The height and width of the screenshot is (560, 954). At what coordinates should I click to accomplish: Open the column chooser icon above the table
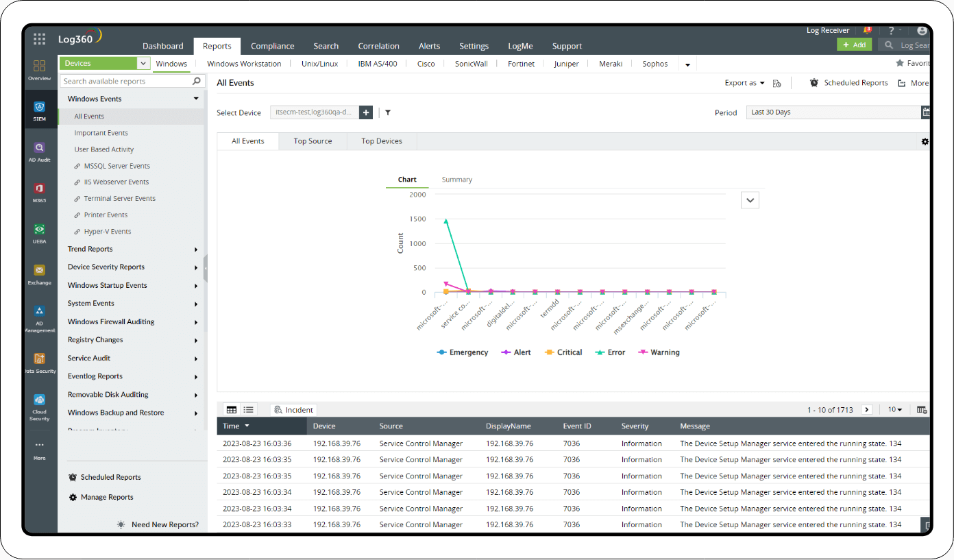click(922, 410)
